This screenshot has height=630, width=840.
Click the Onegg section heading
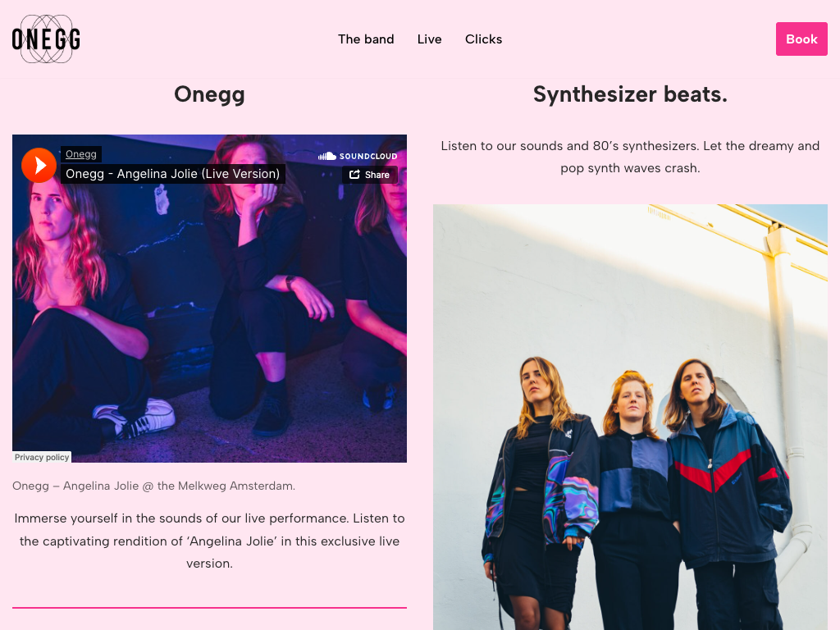point(209,94)
